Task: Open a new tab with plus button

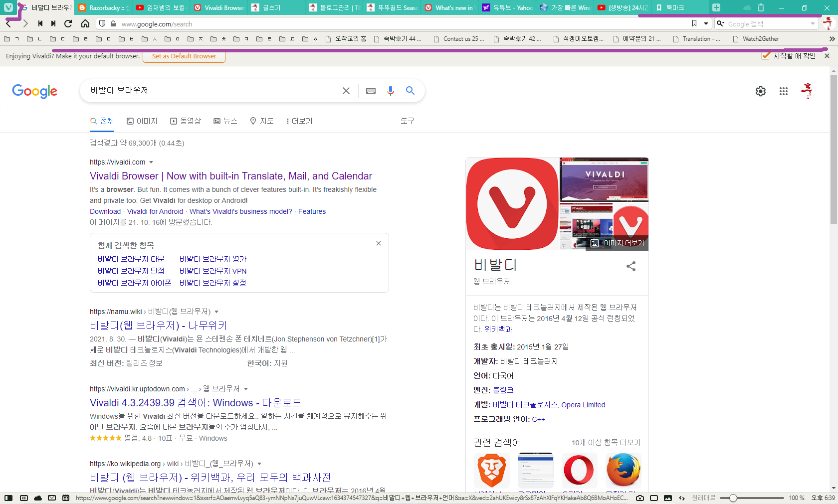Action: (x=716, y=7)
